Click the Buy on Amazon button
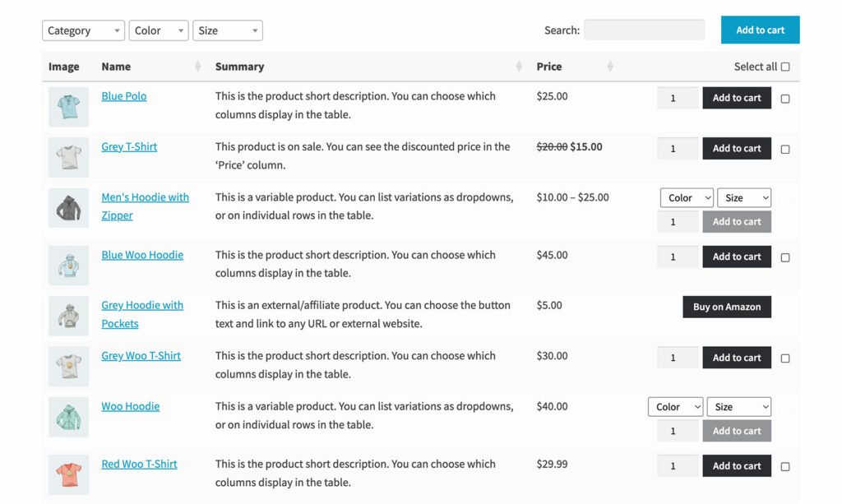The image size is (842, 504). coord(727,307)
